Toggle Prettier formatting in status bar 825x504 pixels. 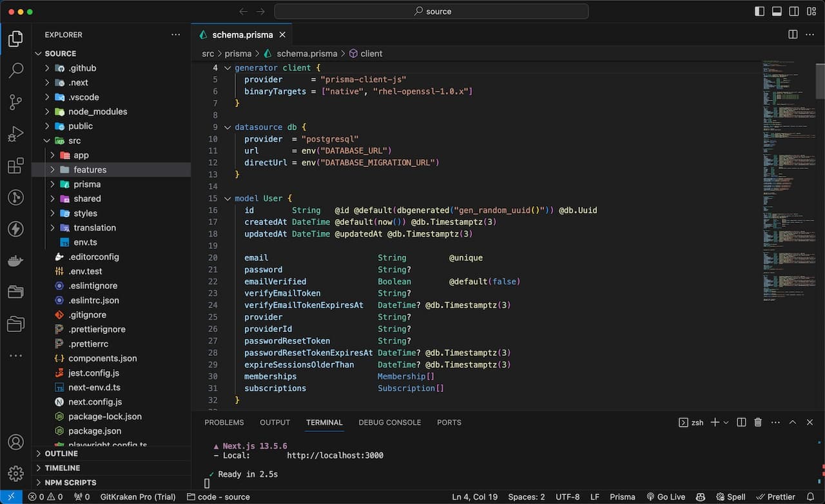tap(775, 497)
